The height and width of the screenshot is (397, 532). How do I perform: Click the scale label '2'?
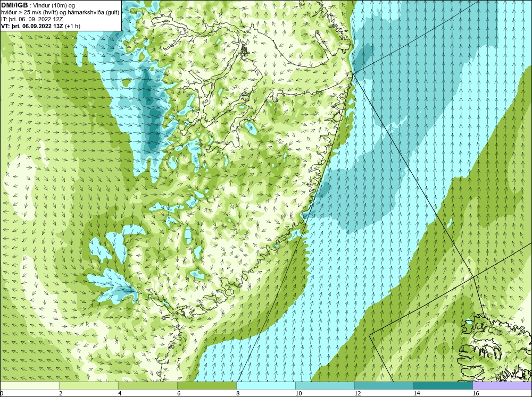(61, 393)
